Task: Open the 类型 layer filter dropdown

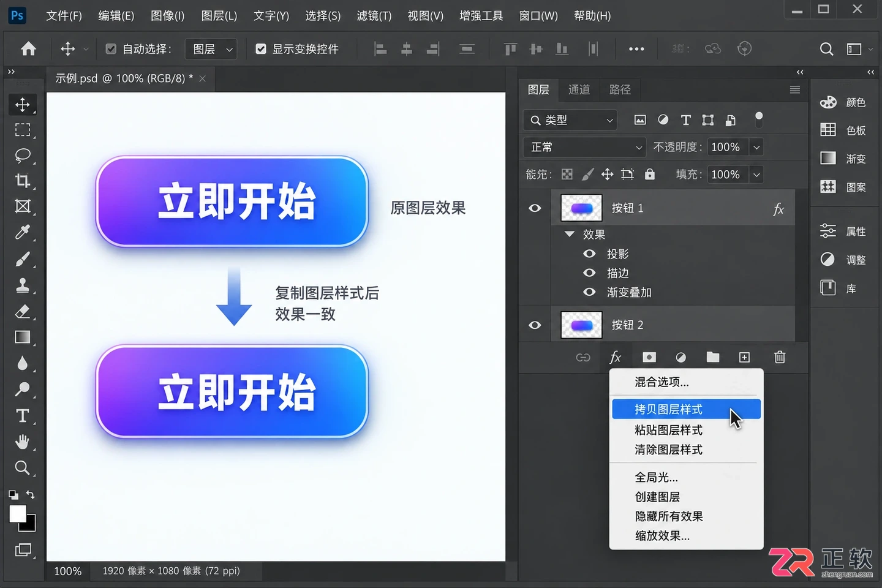Action: [x=570, y=120]
